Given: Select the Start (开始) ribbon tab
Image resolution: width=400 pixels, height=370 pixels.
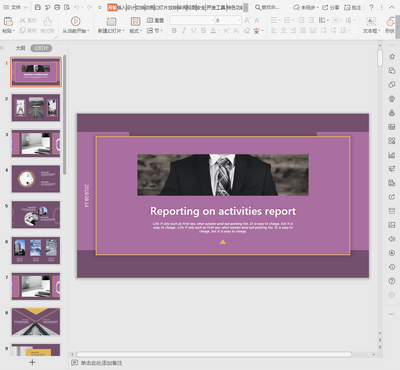Looking at the screenshot, I should [x=112, y=7].
